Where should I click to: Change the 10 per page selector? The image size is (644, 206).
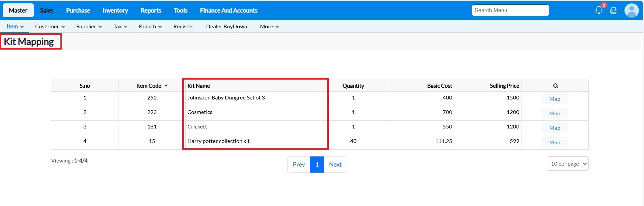(567, 164)
